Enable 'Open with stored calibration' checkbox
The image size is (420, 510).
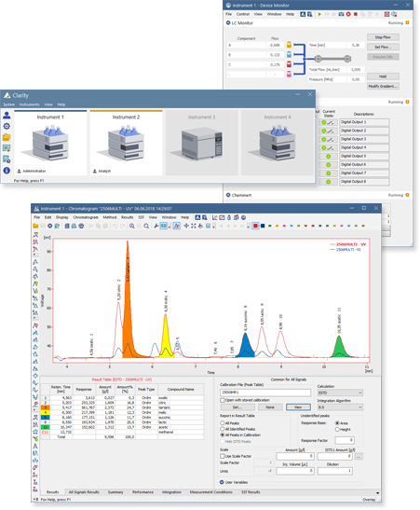223,400
